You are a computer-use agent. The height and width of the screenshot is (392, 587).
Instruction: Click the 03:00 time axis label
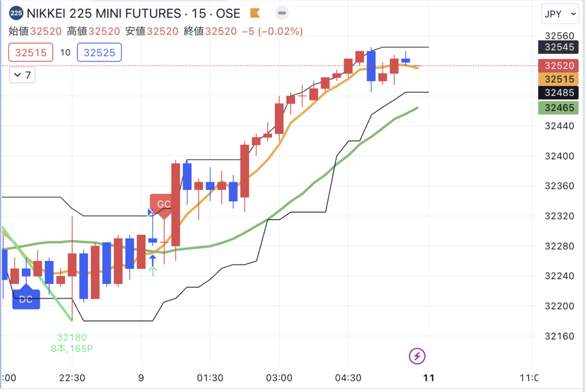tap(279, 378)
